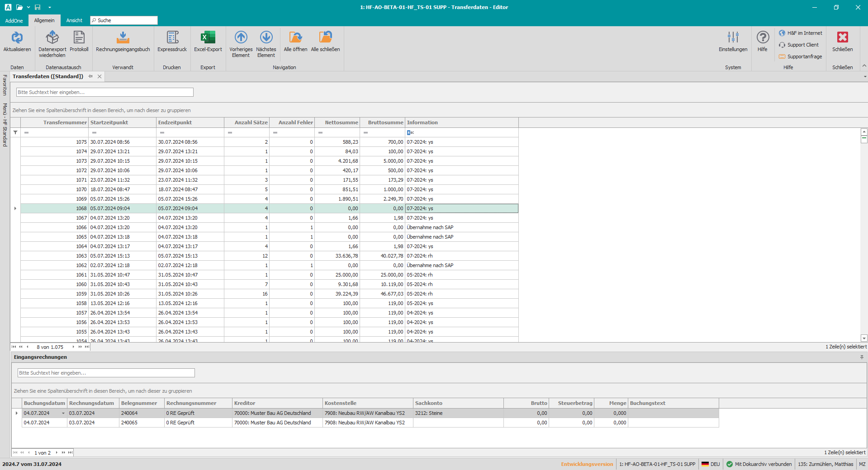Open Einstellungen settings

pos(733,38)
